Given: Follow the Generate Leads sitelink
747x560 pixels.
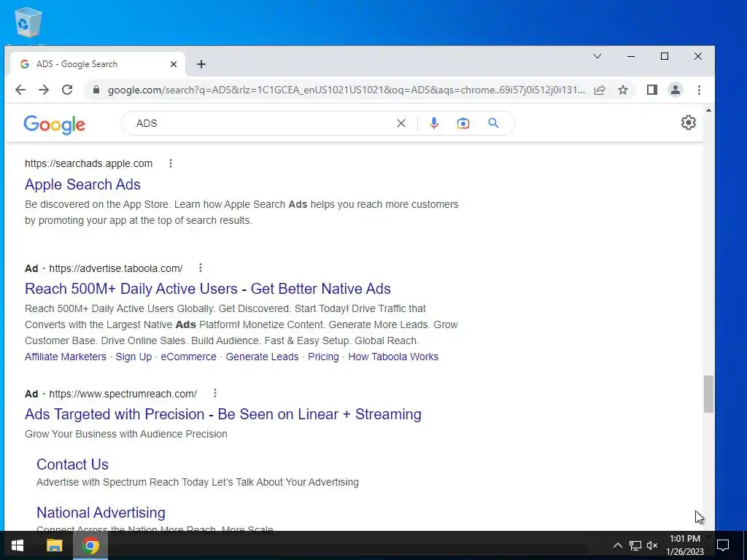Looking at the screenshot, I should pos(262,357).
